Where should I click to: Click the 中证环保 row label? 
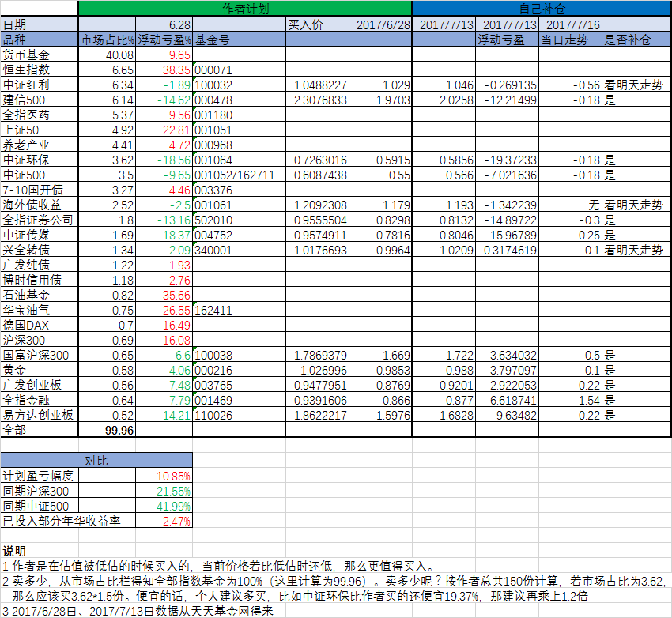[39, 160]
